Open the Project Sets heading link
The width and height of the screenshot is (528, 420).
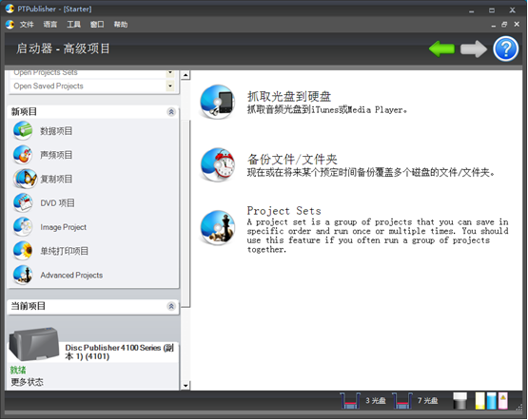click(x=284, y=211)
